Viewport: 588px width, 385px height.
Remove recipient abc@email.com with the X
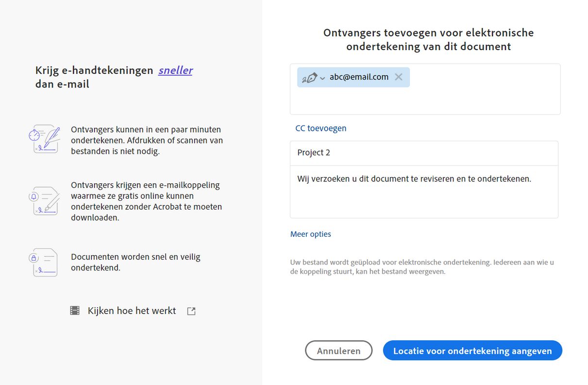[x=399, y=77]
